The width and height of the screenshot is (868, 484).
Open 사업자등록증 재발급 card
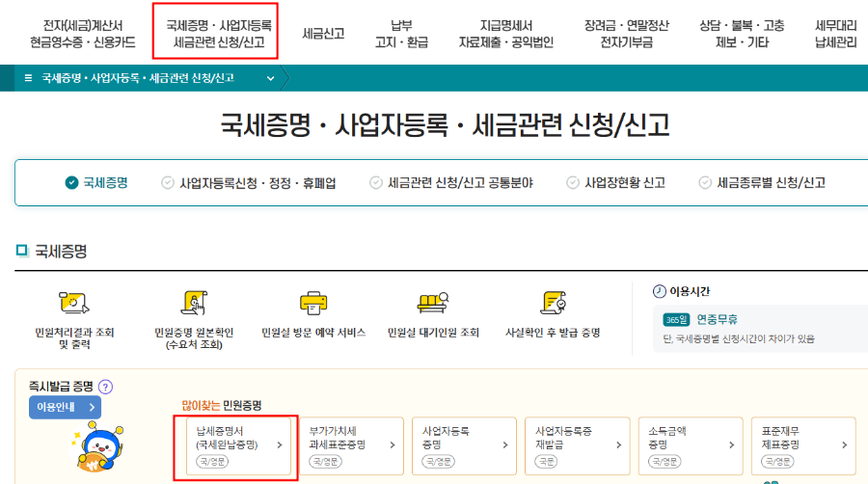pos(578,445)
